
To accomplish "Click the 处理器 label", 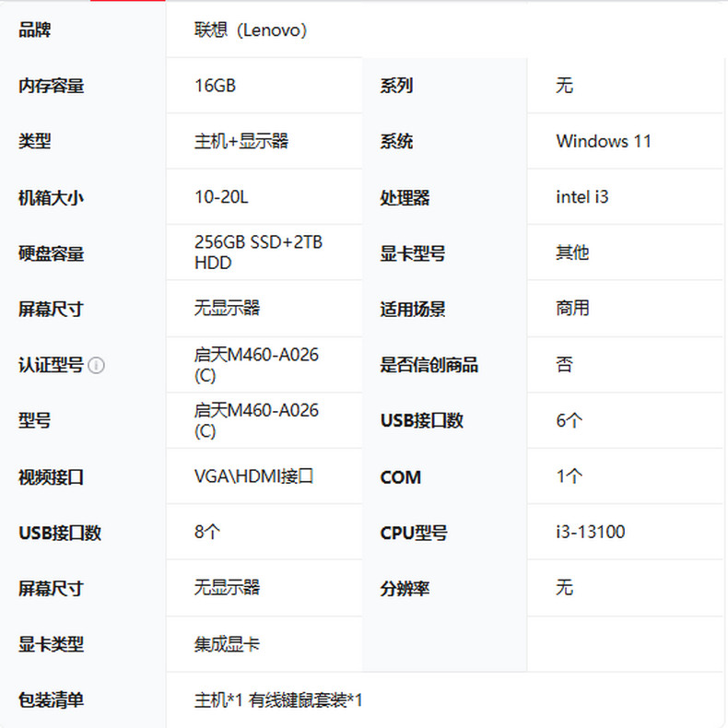I will point(405,198).
